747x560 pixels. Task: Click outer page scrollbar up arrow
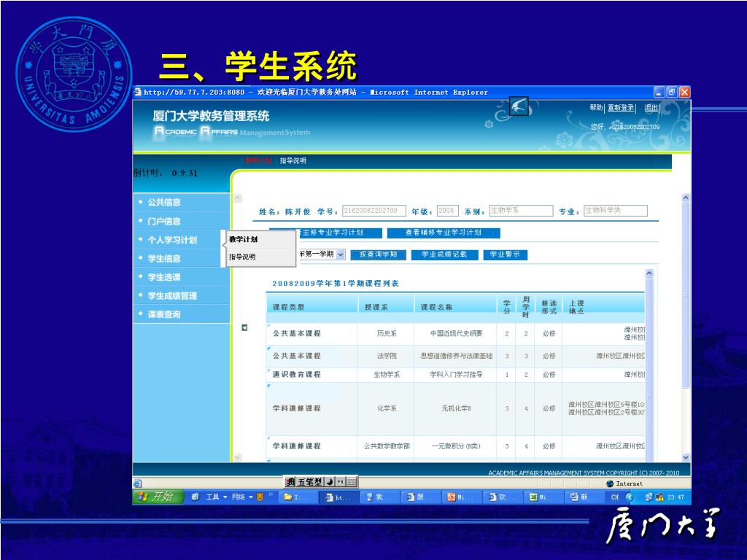click(686, 197)
